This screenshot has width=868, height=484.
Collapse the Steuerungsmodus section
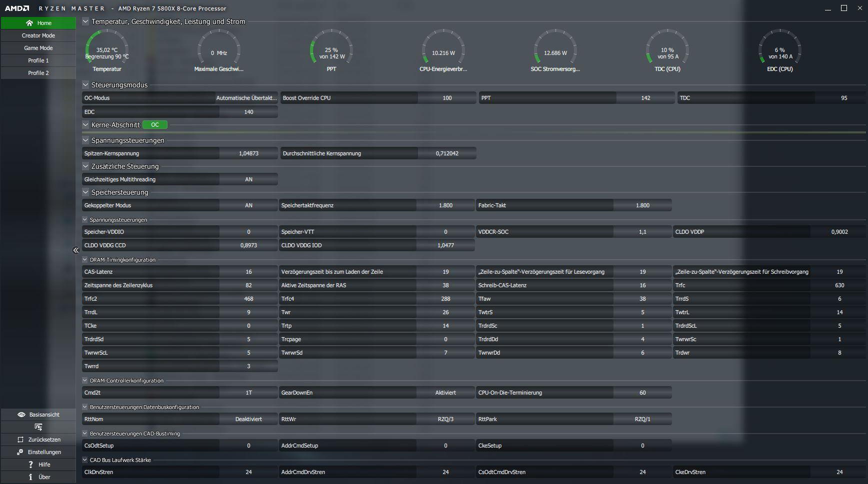click(x=85, y=85)
